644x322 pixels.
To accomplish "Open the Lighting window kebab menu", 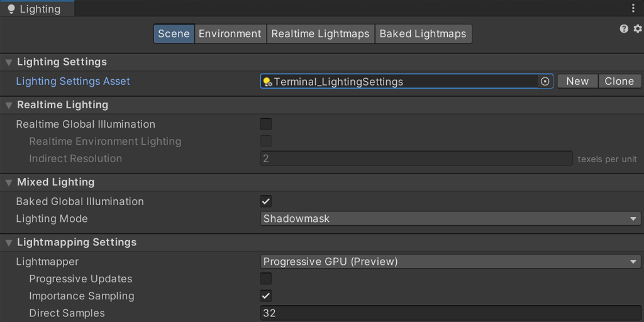I will (x=633, y=9).
